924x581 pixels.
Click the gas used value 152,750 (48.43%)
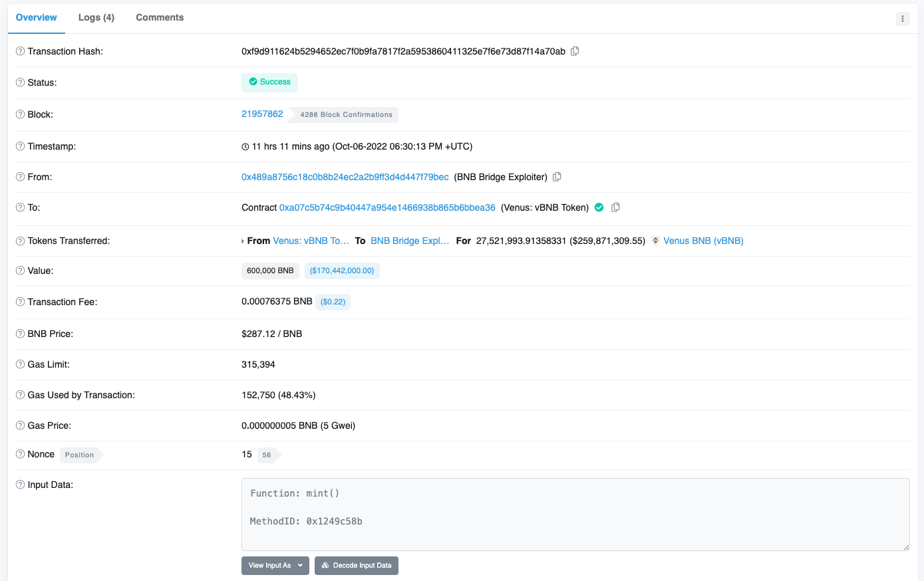pyautogui.click(x=279, y=395)
